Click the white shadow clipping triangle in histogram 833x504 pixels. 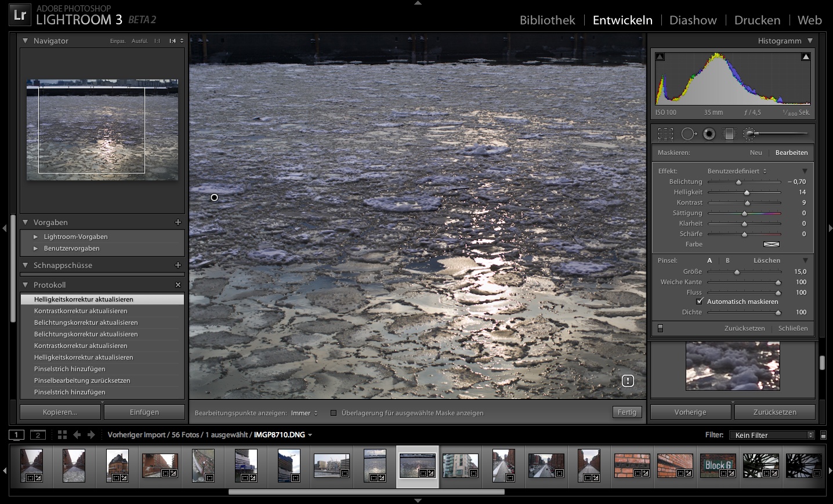pyautogui.click(x=660, y=57)
